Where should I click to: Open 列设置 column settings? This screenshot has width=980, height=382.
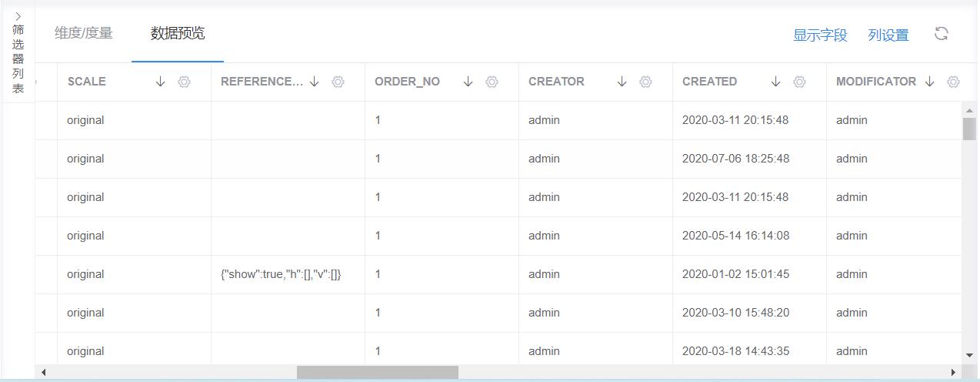click(888, 35)
